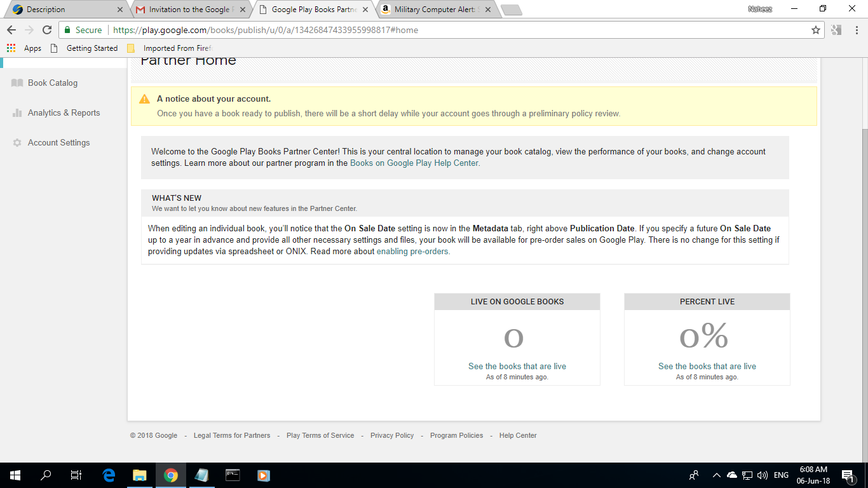Open Windows taskbar search
The image size is (868, 488).
click(46, 475)
